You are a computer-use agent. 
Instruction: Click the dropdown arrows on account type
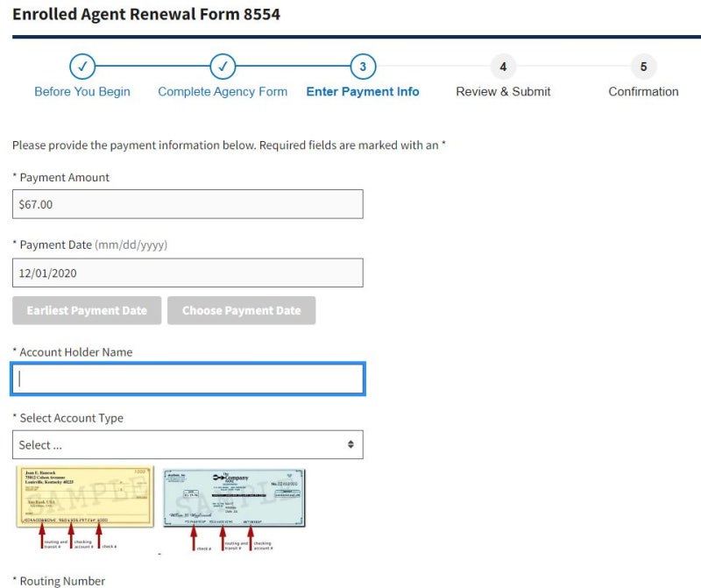350,444
